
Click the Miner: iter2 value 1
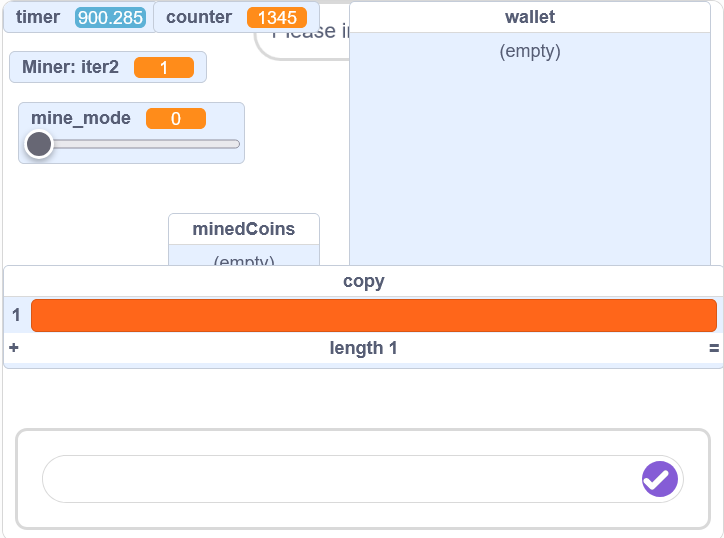click(164, 67)
